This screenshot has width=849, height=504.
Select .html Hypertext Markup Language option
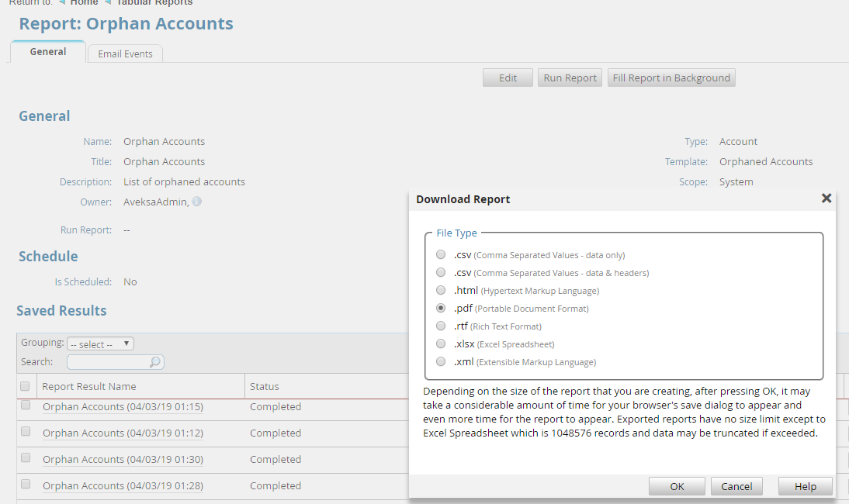441,291
